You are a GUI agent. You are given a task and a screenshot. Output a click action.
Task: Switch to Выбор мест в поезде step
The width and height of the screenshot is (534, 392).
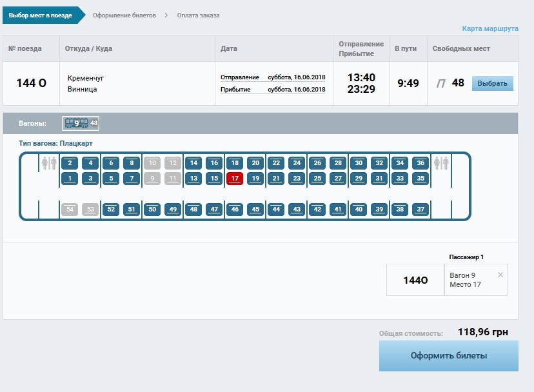(x=40, y=15)
